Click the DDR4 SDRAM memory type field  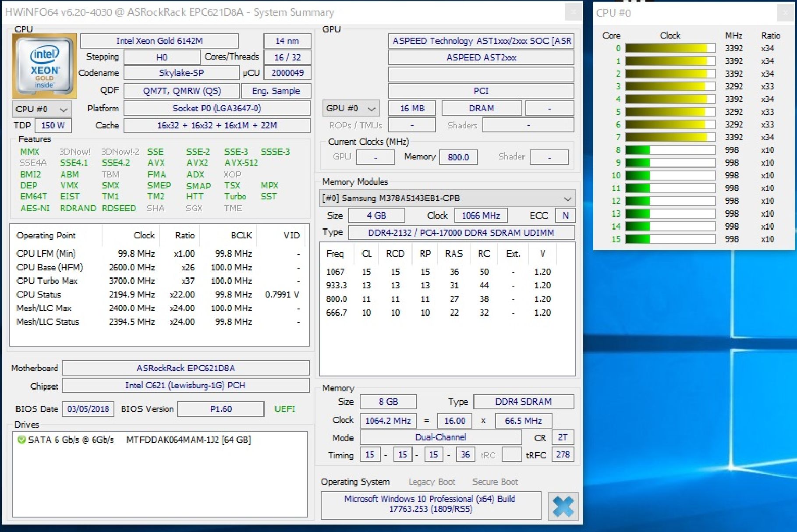point(524,401)
